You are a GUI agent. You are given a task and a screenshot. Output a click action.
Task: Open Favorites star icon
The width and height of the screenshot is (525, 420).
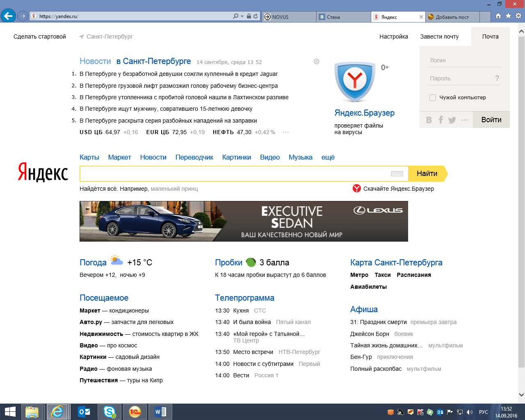point(508,16)
